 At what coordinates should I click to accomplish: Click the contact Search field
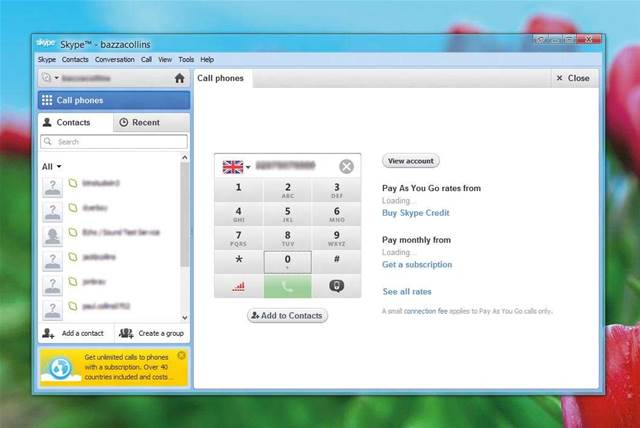tap(114, 142)
